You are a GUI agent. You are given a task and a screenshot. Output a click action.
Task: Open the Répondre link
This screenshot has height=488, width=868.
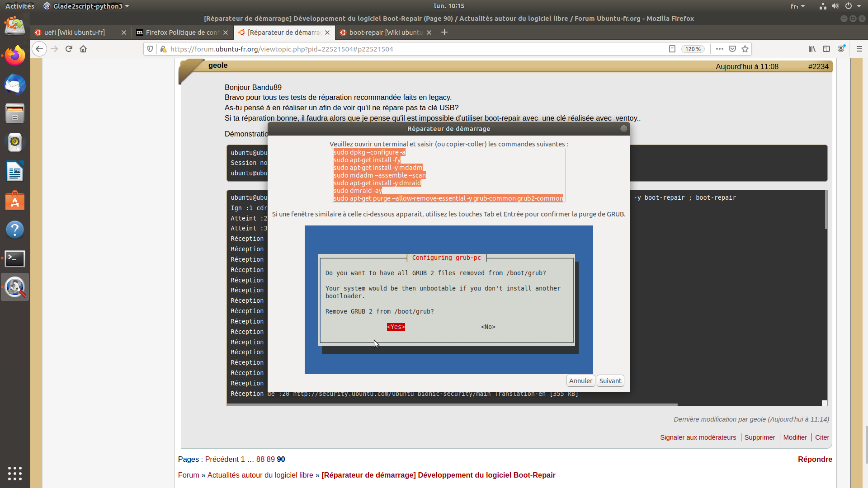[x=815, y=459]
